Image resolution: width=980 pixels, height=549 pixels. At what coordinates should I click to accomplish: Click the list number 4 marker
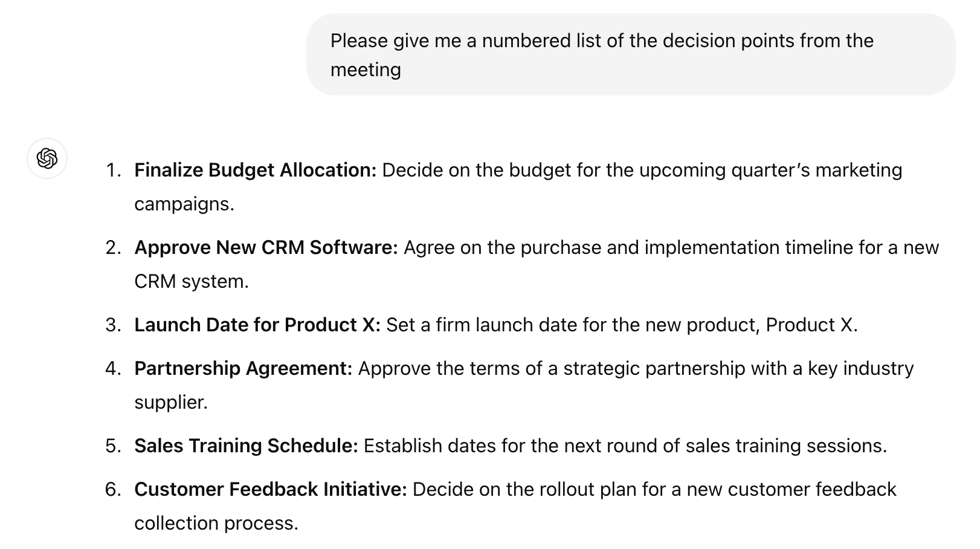[113, 369]
